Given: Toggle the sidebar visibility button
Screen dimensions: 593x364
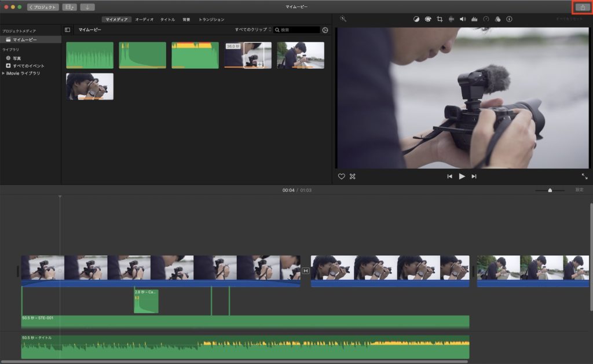Looking at the screenshot, I should coord(67,30).
